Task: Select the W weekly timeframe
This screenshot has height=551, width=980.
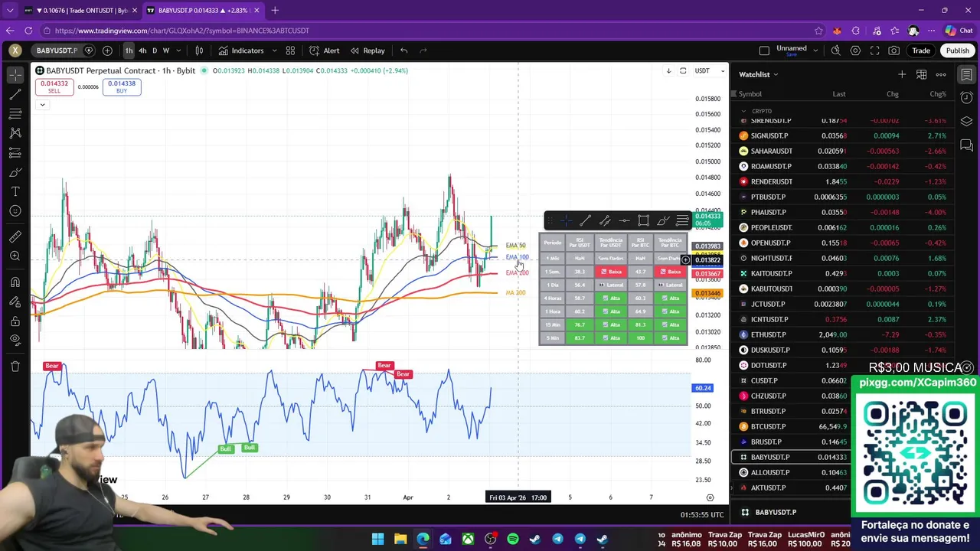Action: pos(166,51)
